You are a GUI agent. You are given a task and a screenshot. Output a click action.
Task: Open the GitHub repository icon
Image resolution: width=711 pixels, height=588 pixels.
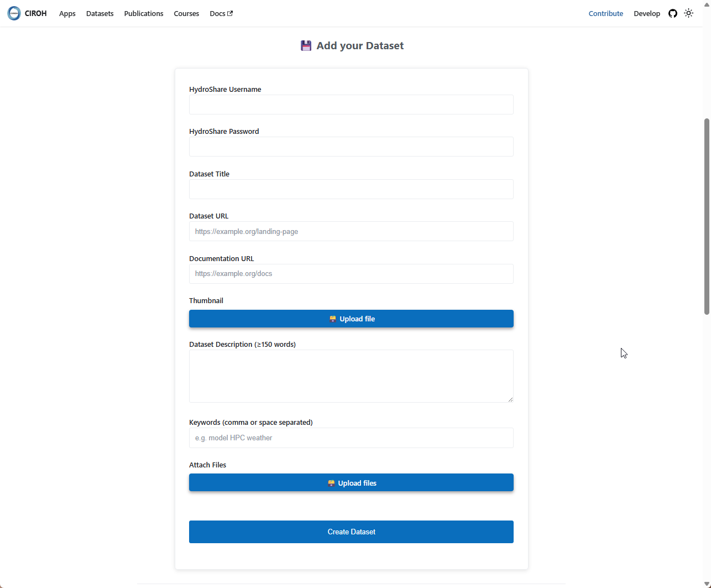(673, 13)
